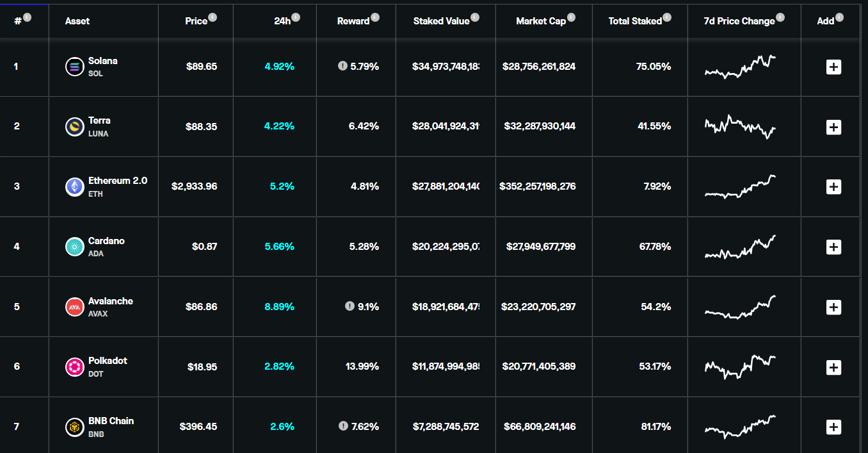Click info icon beside 24h header
Image resolution: width=868 pixels, height=453 pixels.
296,17
